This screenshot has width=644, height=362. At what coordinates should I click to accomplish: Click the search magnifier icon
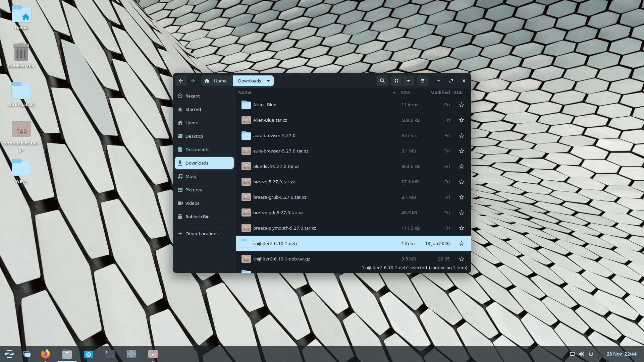(x=382, y=81)
